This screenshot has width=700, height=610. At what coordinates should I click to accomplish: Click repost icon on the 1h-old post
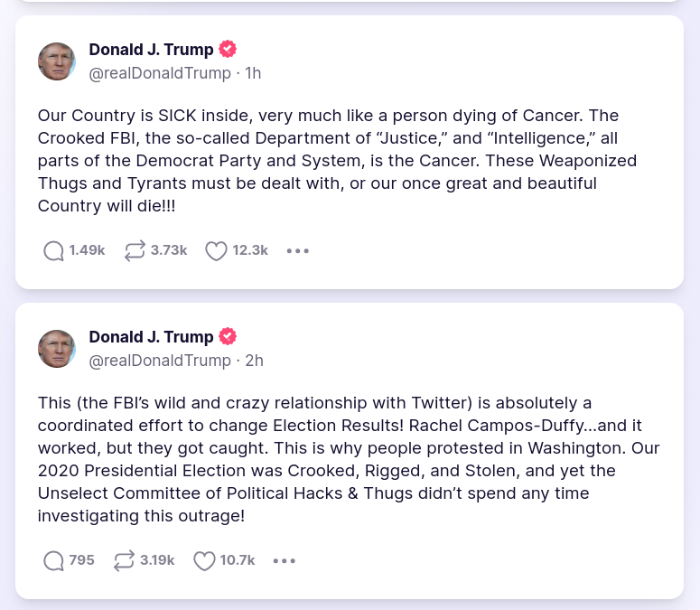tap(135, 250)
